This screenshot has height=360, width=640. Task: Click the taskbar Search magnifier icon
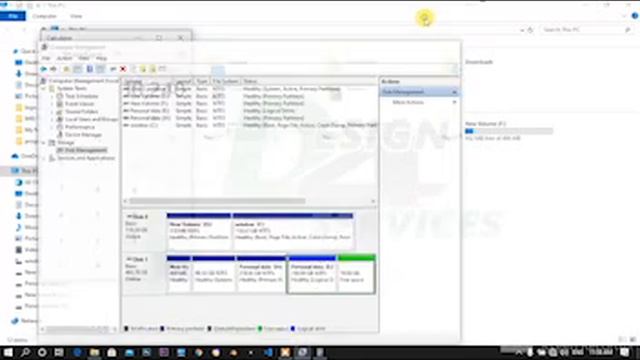(x=25, y=352)
